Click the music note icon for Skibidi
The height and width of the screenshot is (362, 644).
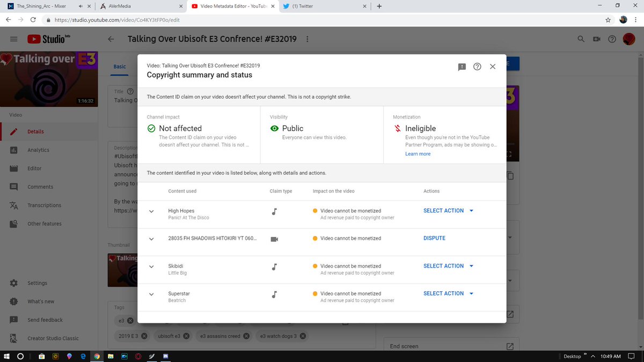click(x=274, y=267)
